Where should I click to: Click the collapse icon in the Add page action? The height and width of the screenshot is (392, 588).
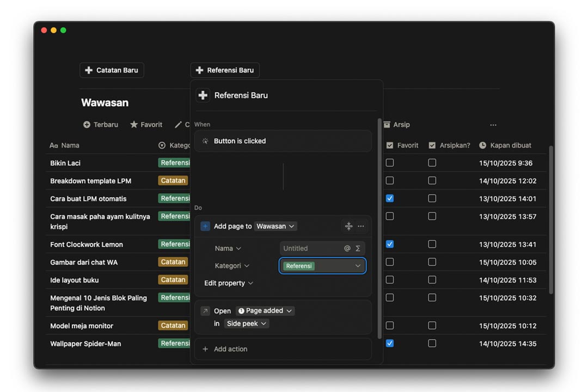tap(349, 226)
